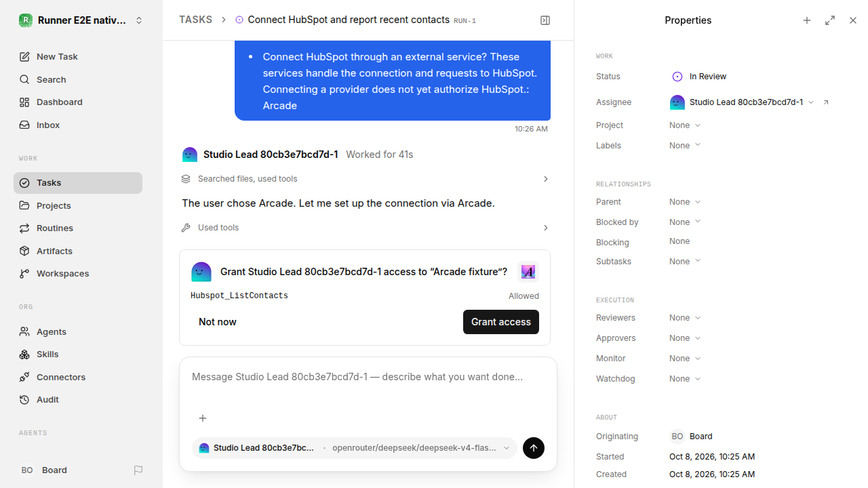The image size is (868, 488).
Task: Click the Artifacts cube icon
Action: pyautogui.click(x=24, y=251)
